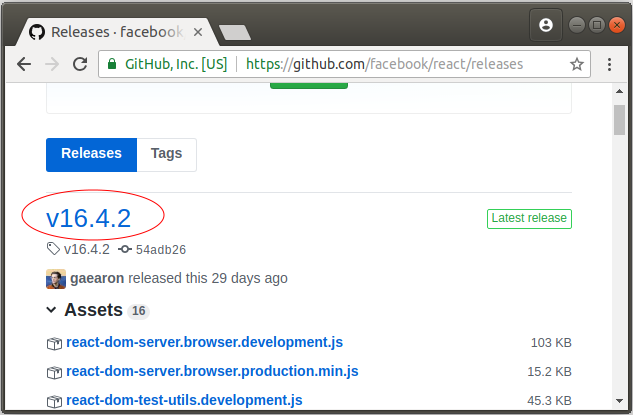633x415 pixels.
Task: Click package icon for react-dom-test-utils.development.js
Action: 54,401
